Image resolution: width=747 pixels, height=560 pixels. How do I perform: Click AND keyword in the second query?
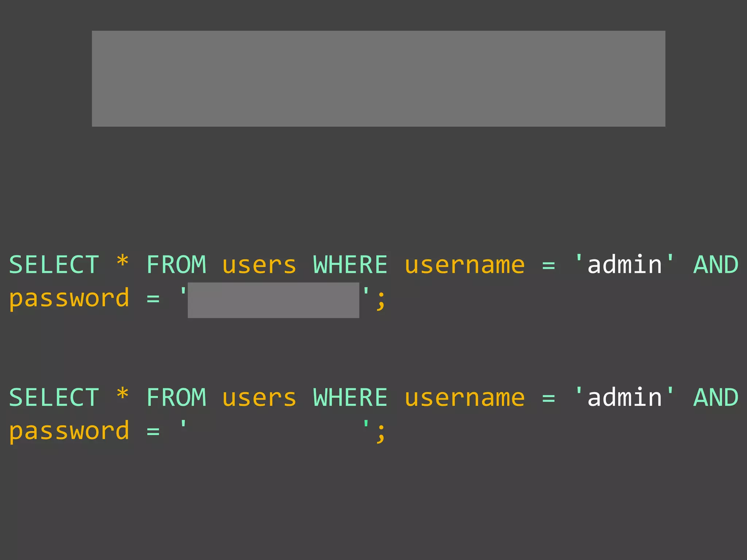point(716,397)
